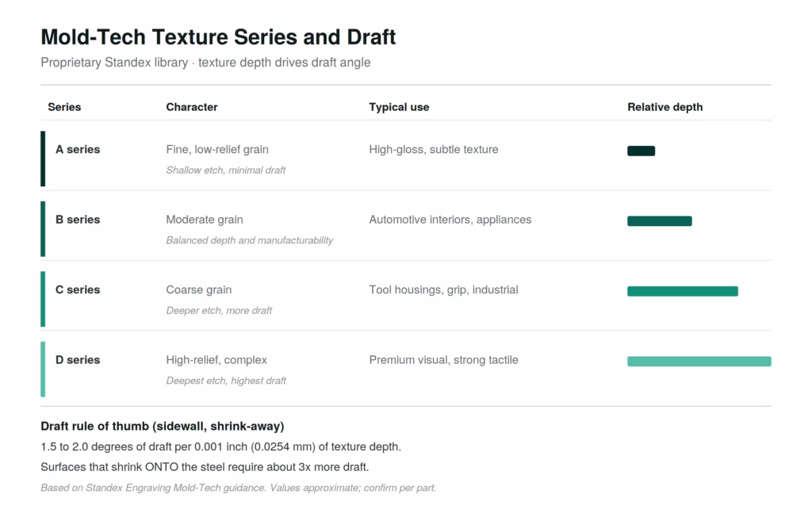The width and height of the screenshot is (812, 517).
Task: Click the dark accent stripe beside A series
Action: click(x=43, y=159)
